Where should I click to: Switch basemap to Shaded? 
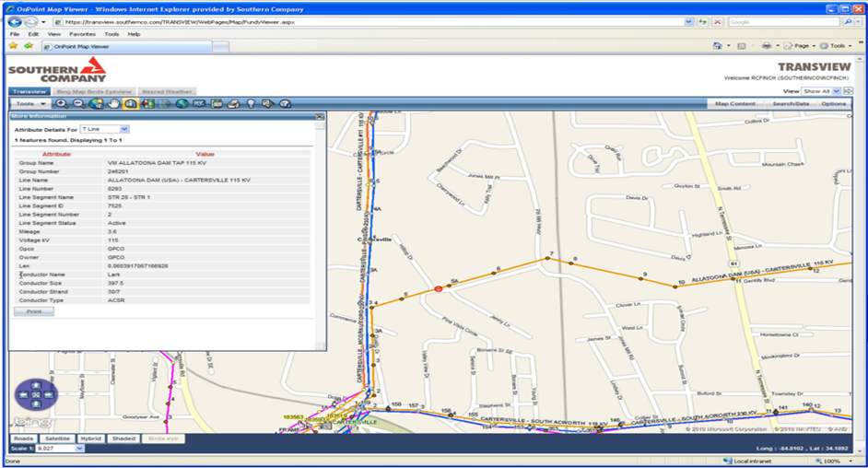[x=123, y=439]
